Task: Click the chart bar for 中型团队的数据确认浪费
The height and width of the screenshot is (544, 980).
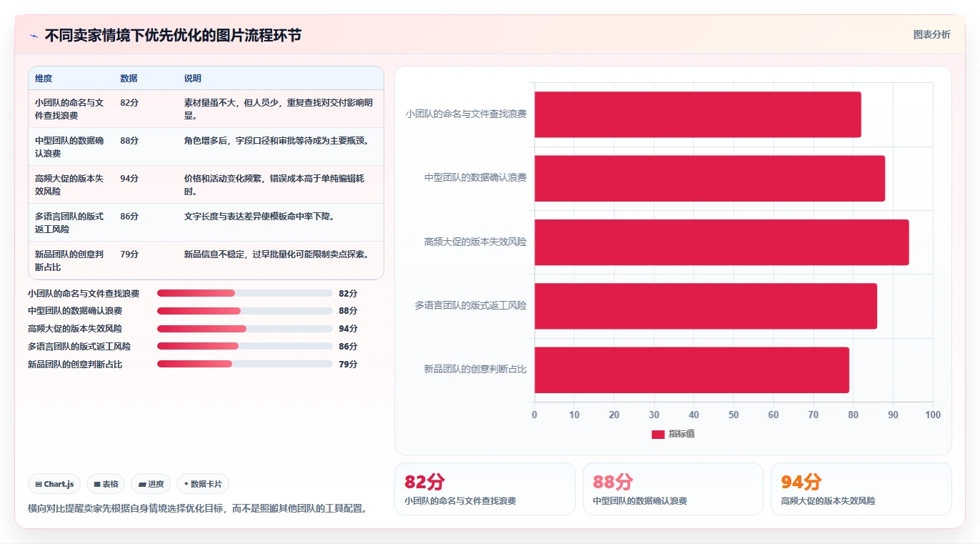Action: pos(709,178)
